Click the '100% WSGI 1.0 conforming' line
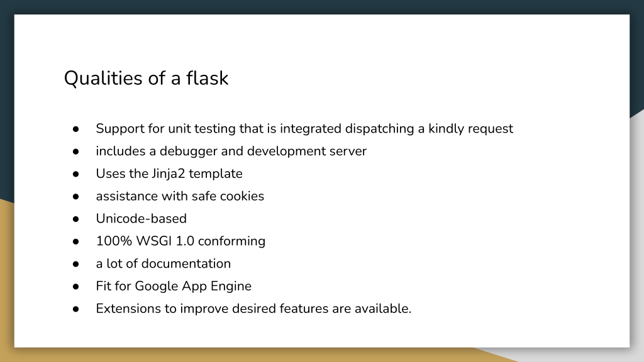644x362 pixels. click(180, 241)
